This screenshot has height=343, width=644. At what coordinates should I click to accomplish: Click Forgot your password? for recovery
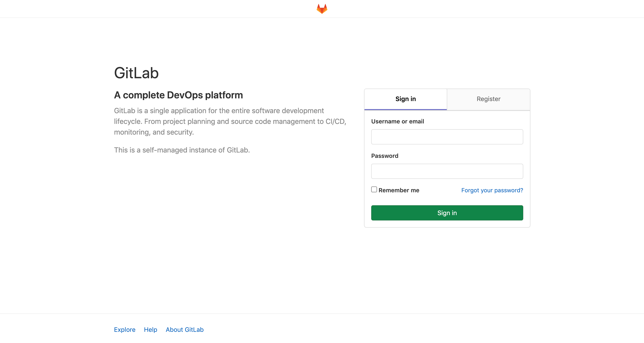[492, 190]
